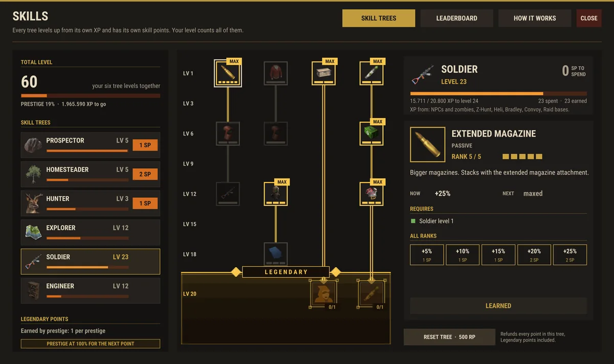Click the scarecrow dummy skill node at LV 12

(276, 194)
